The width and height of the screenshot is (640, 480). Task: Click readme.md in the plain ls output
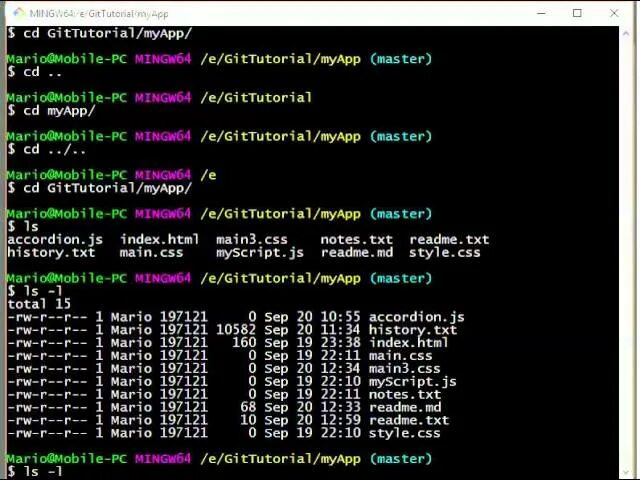(357, 253)
